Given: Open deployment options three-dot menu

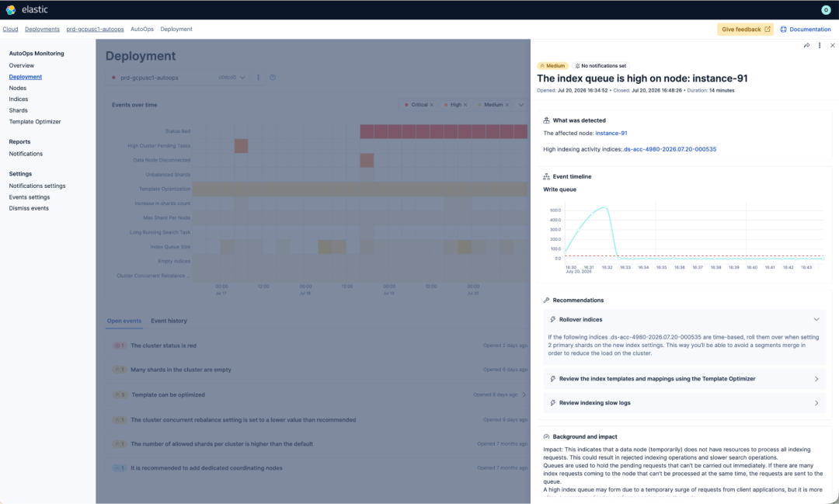Looking at the screenshot, I should click(259, 78).
